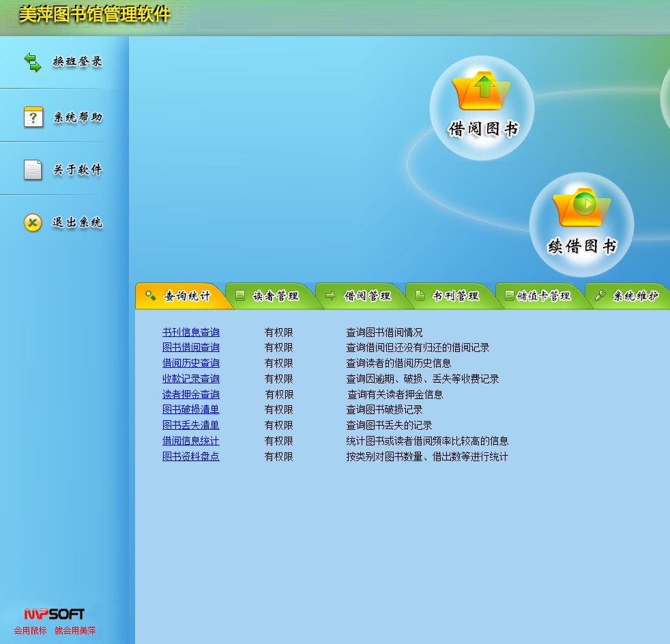Click the MPSOFT logo at bottom left
The image size is (670, 644).
55,614
